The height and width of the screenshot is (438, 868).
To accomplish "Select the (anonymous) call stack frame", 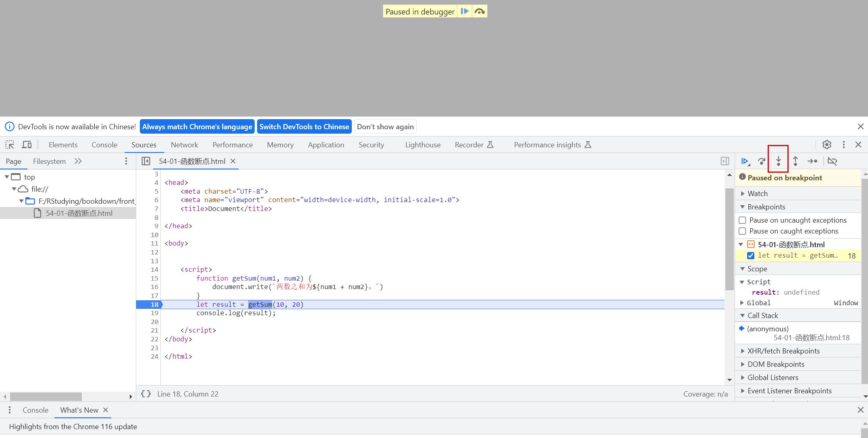I will [x=798, y=333].
